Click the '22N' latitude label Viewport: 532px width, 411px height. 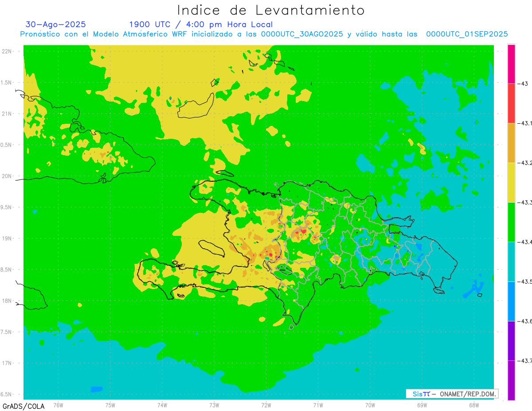(x=7, y=51)
